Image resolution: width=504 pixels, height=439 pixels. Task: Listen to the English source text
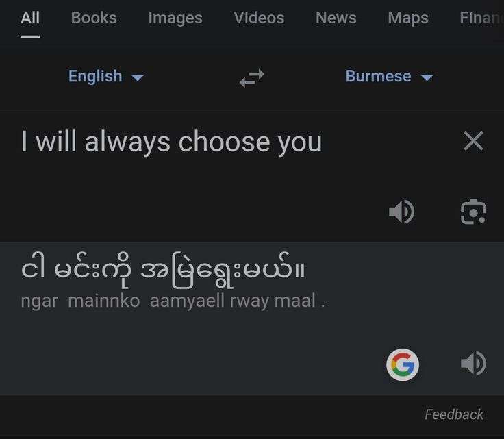coord(402,212)
